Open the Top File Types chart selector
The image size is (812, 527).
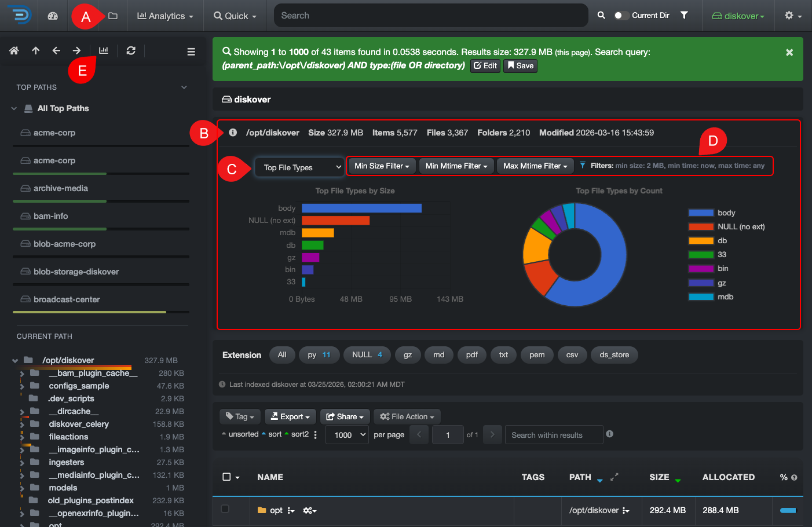click(x=300, y=167)
